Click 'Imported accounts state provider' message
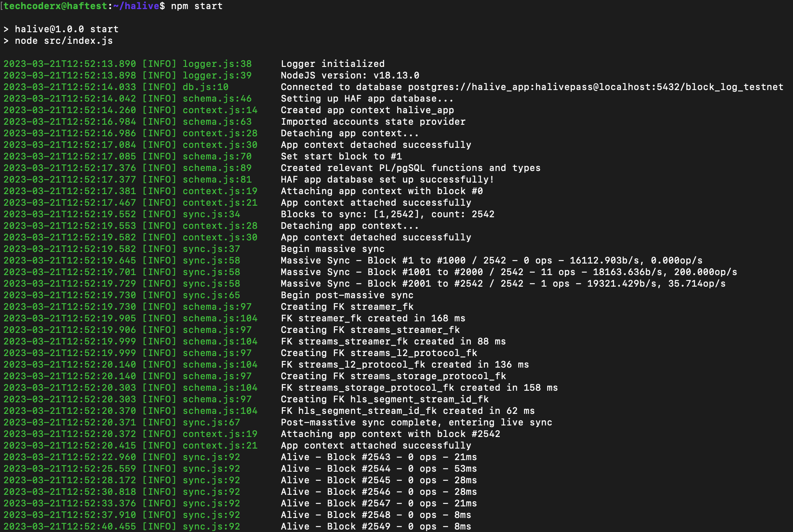This screenshot has height=532, width=793. (x=373, y=122)
